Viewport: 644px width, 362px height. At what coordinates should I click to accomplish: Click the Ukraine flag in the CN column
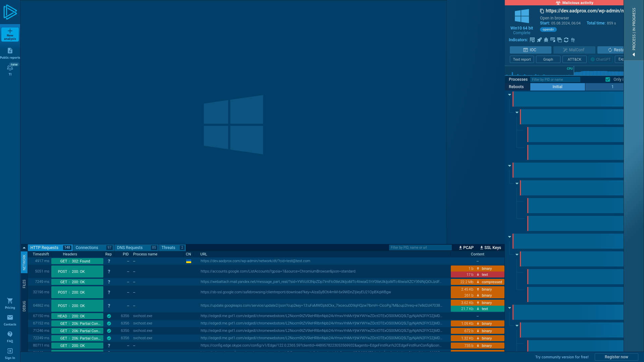coord(189,261)
